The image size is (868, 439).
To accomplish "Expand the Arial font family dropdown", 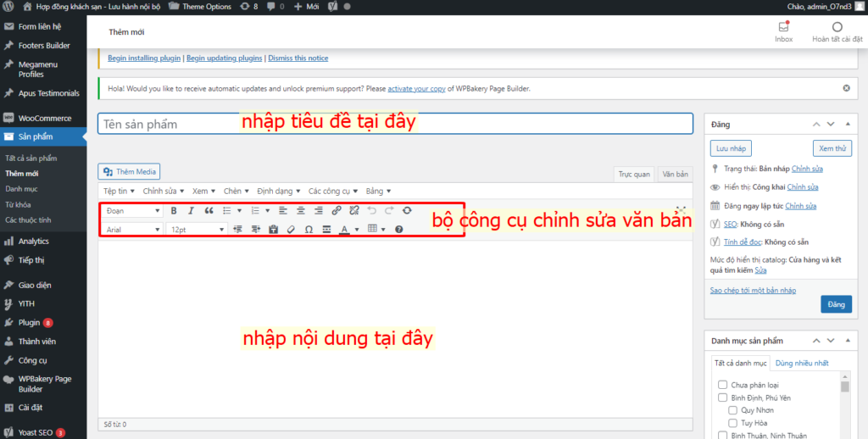I will pyautogui.click(x=133, y=229).
